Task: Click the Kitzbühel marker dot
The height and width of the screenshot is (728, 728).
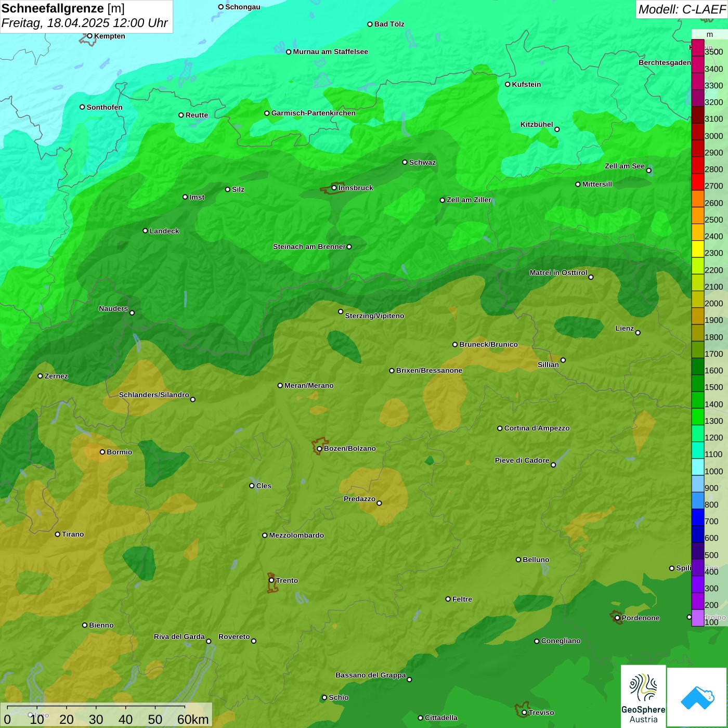Action: [557, 129]
